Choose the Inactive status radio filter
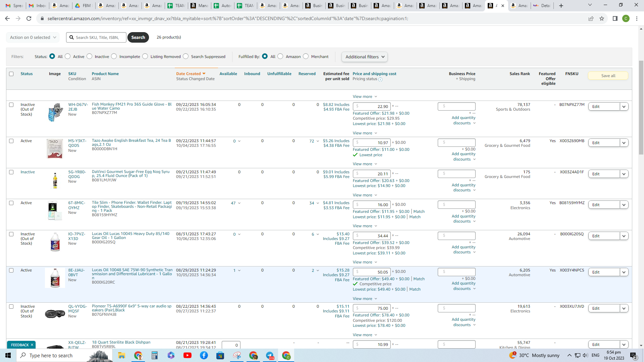 tap(90, 56)
